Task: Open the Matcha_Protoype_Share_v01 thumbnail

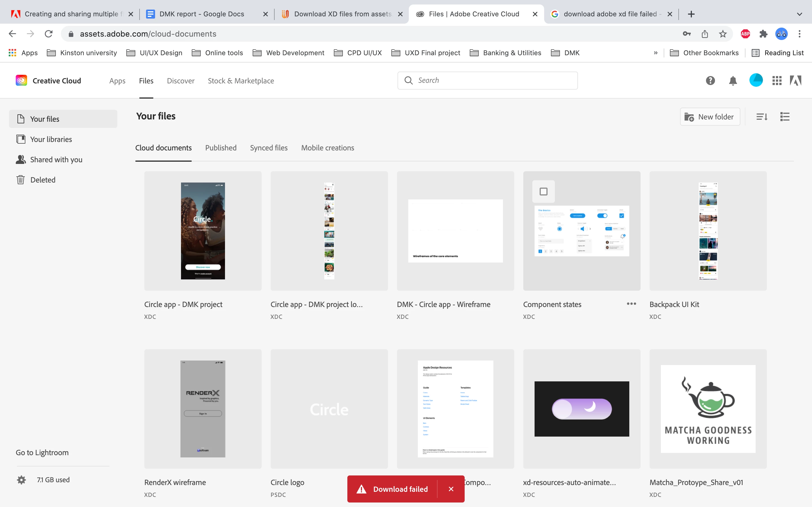Action: coord(708,409)
